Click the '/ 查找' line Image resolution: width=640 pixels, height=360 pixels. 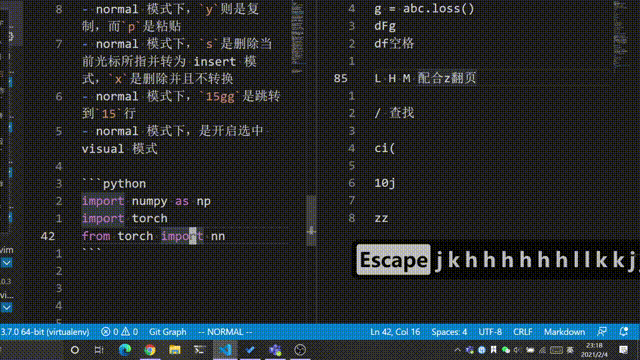click(x=394, y=113)
